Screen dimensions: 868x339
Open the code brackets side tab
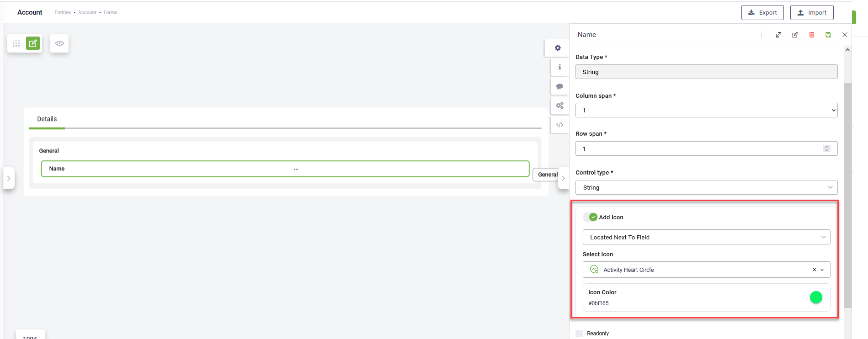coord(559,125)
